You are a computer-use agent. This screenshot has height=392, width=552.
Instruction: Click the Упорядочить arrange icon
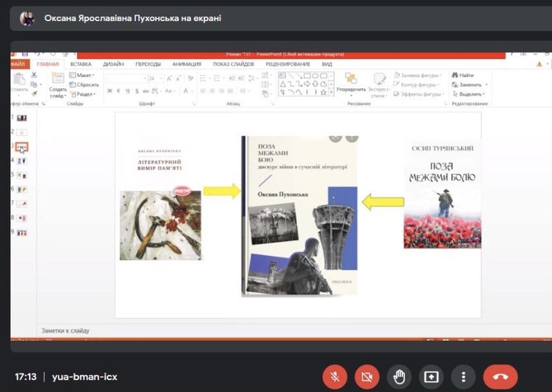click(x=351, y=81)
